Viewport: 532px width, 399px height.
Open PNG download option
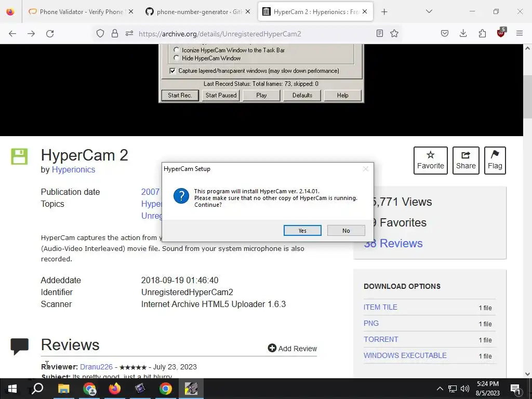(x=371, y=323)
